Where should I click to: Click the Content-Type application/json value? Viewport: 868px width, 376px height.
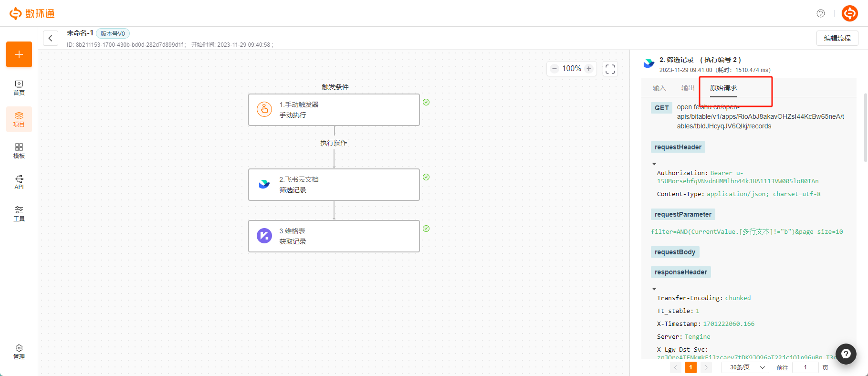(x=763, y=194)
